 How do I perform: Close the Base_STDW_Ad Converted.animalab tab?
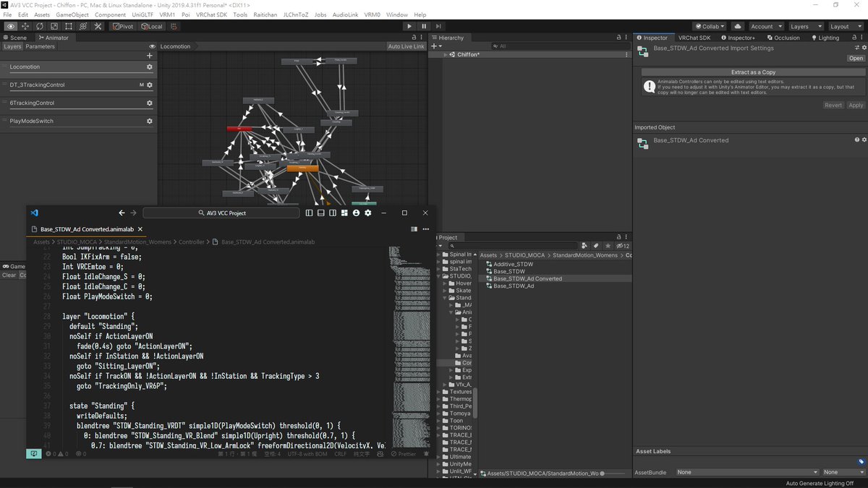(140, 229)
